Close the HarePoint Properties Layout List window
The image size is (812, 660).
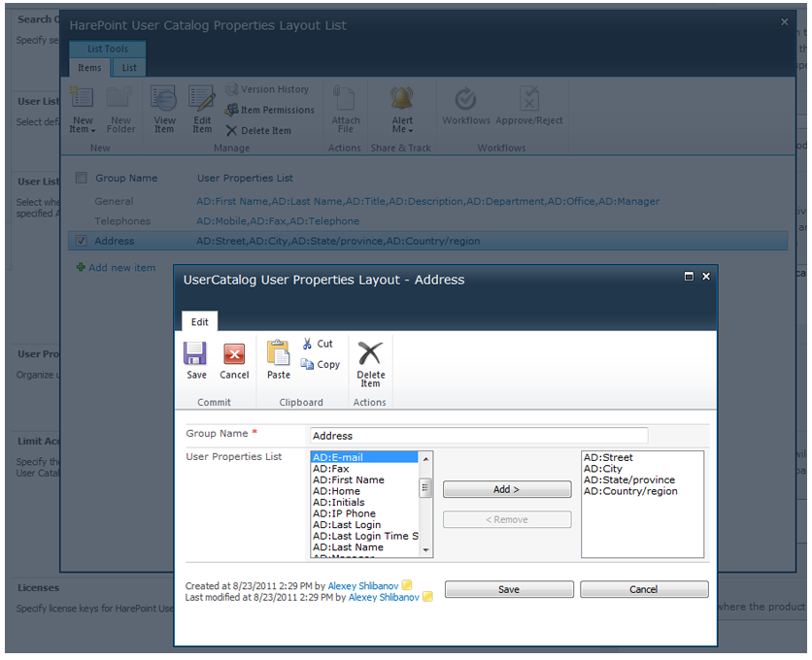point(785,21)
